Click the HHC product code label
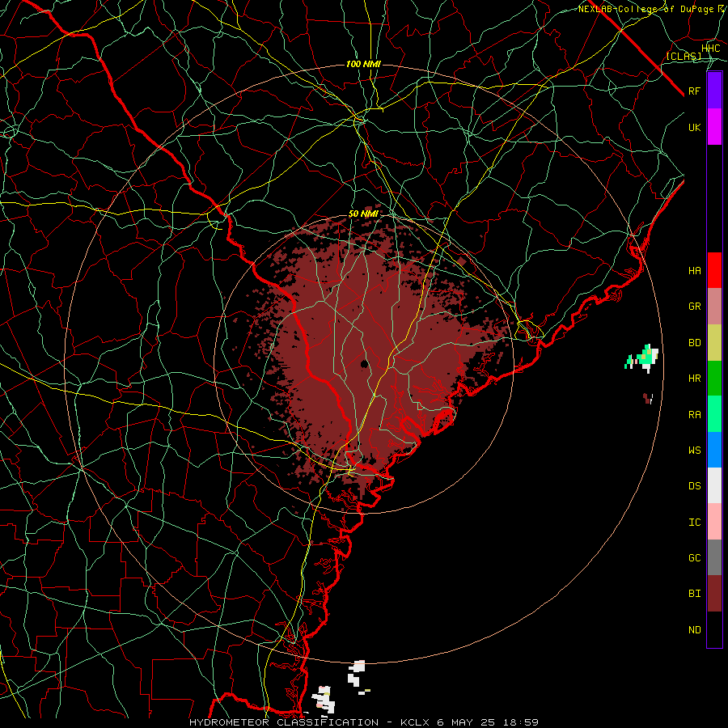 pos(711,49)
